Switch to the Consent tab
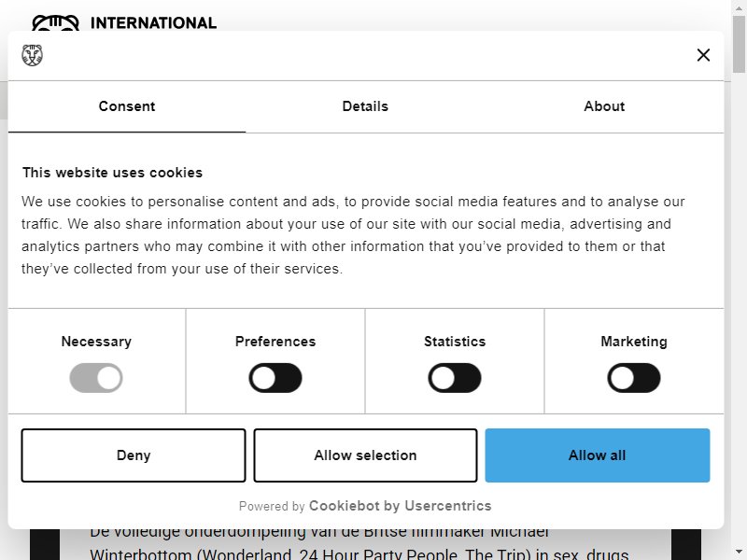This screenshot has width=747, height=560. [127, 106]
